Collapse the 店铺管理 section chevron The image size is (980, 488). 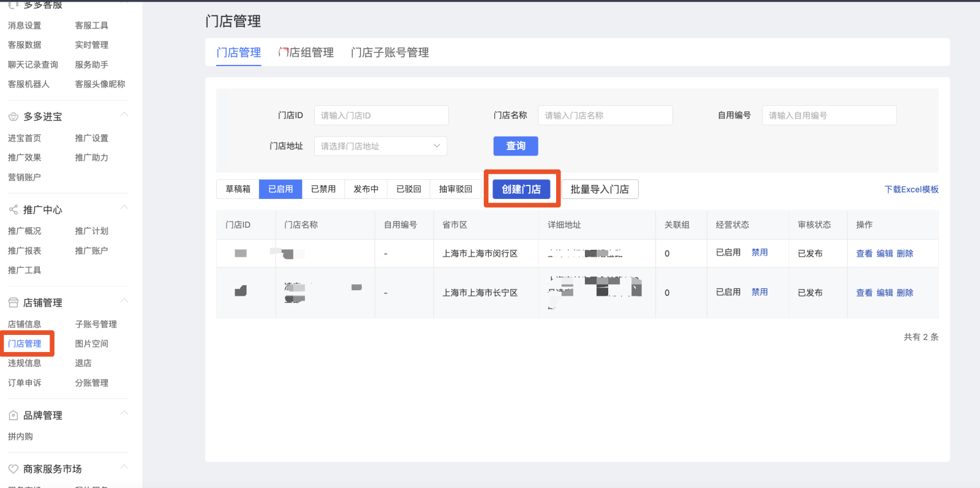[124, 301]
